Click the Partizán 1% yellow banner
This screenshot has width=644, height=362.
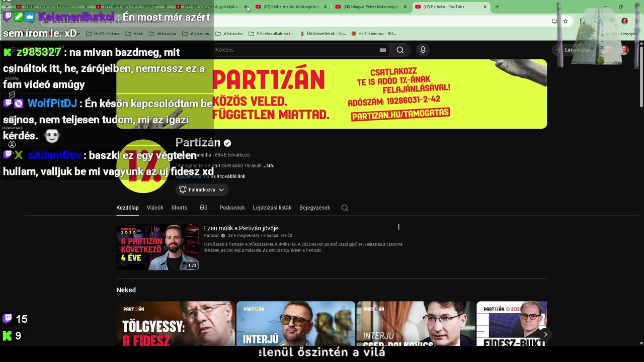pyautogui.click(x=332, y=94)
